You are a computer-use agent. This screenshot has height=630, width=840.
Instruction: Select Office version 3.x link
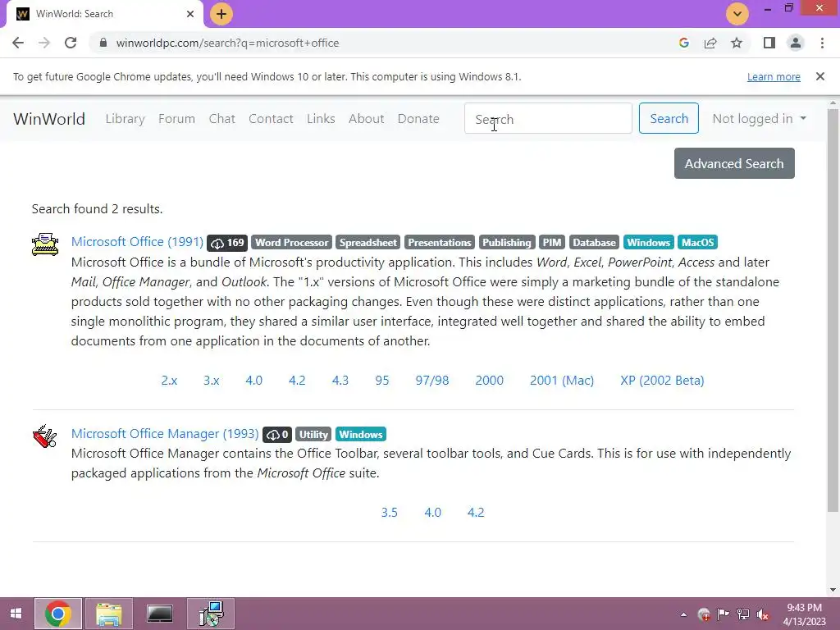pos(212,381)
